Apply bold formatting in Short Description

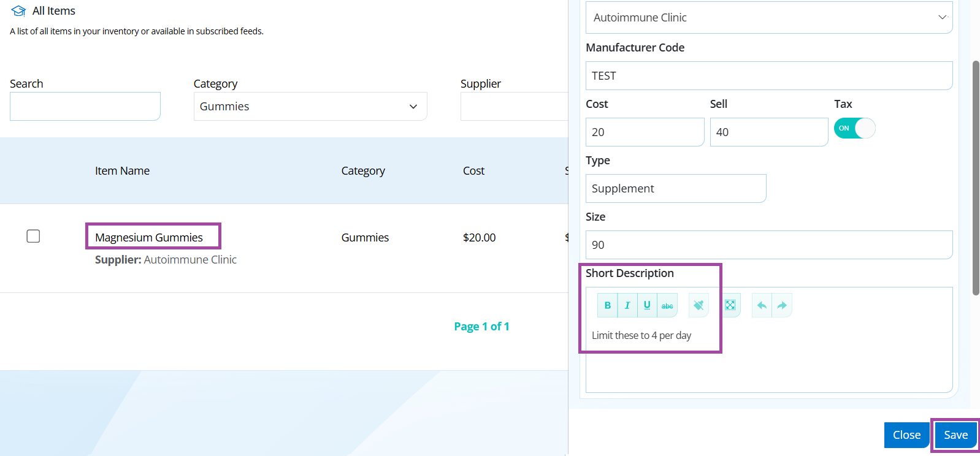[608, 305]
